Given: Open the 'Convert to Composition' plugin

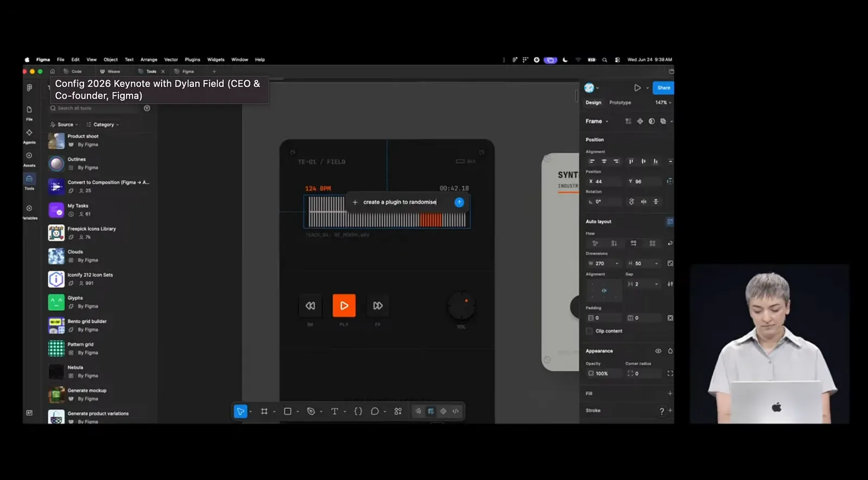Looking at the screenshot, I should tap(99, 187).
